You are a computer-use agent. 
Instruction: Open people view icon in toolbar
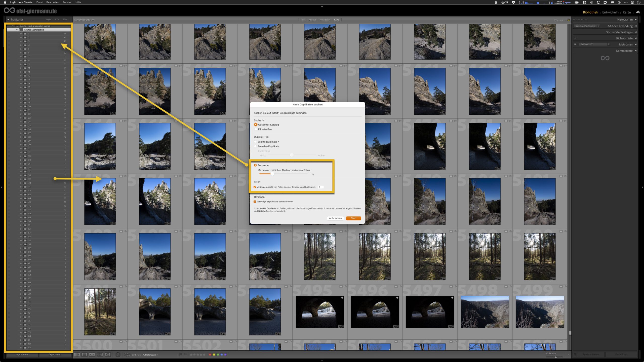(108, 355)
